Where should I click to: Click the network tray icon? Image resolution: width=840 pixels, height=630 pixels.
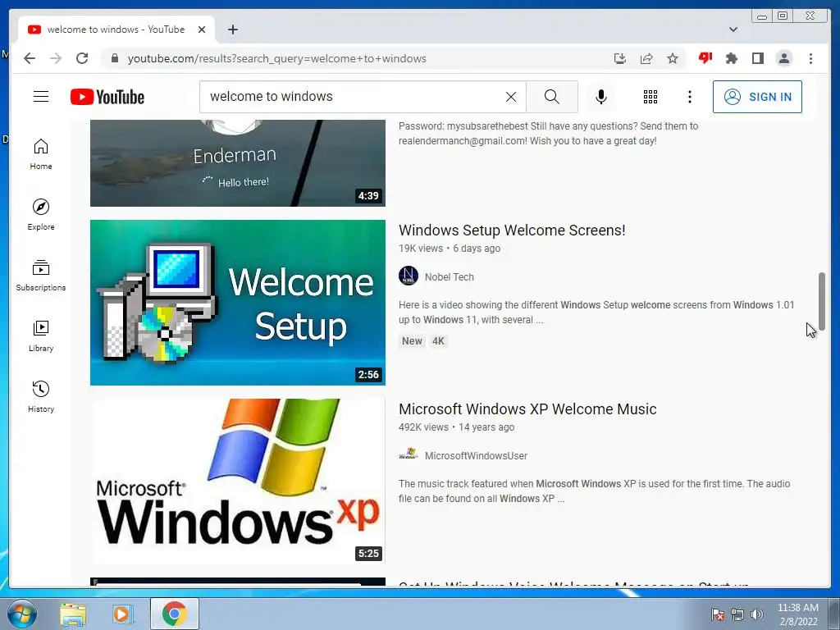737,614
